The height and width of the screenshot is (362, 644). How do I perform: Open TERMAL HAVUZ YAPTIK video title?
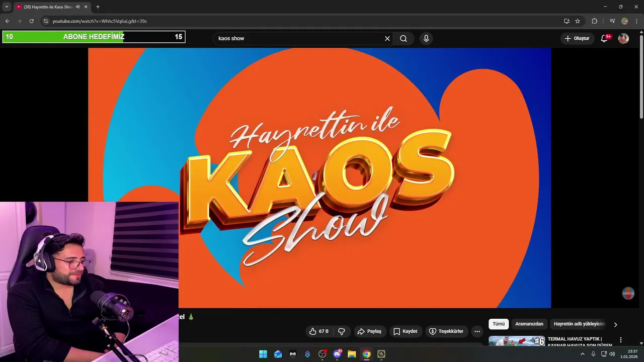pyautogui.click(x=580, y=342)
